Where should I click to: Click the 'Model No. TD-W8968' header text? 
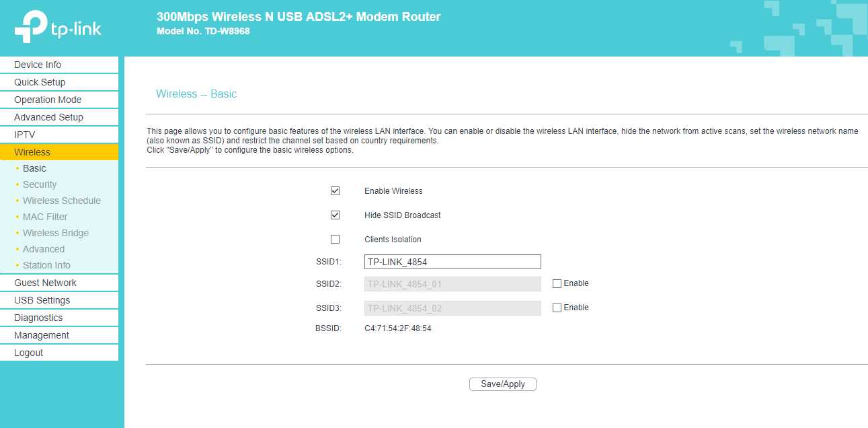click(203, 31)
